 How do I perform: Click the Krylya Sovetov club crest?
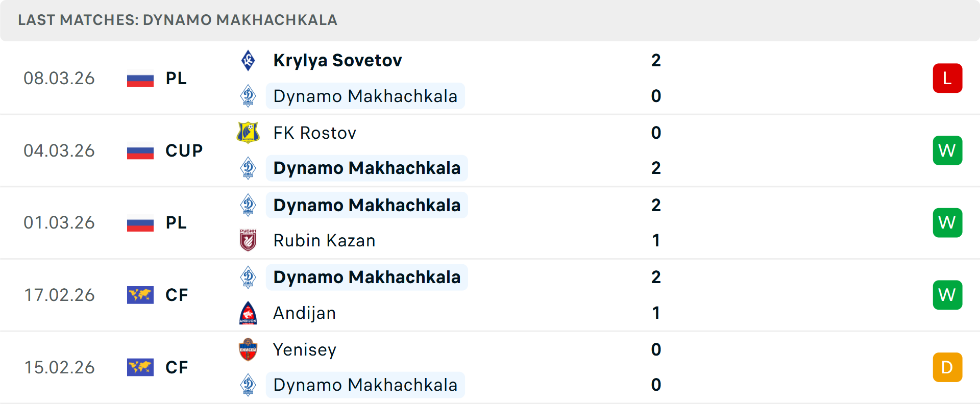[249, 60]
